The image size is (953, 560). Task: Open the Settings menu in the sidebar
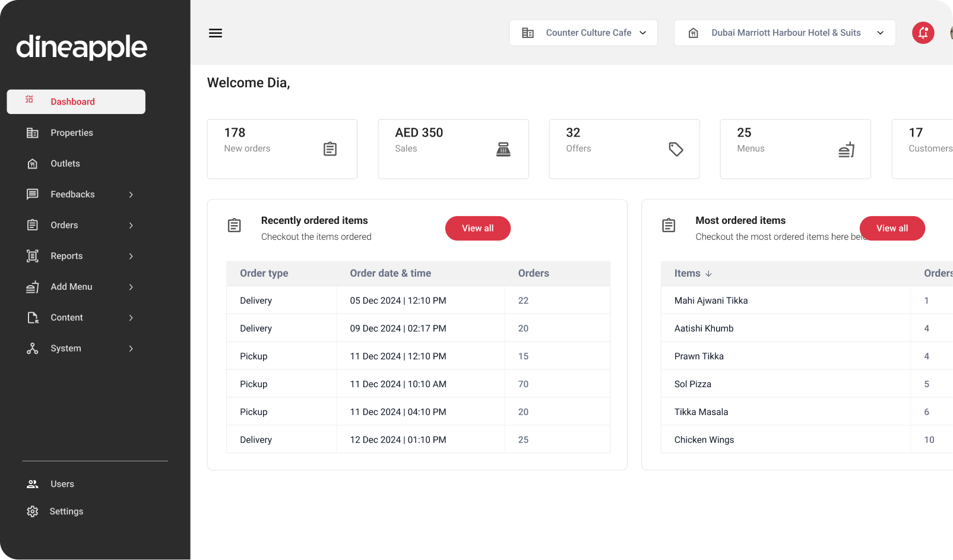tap(67, 511)
